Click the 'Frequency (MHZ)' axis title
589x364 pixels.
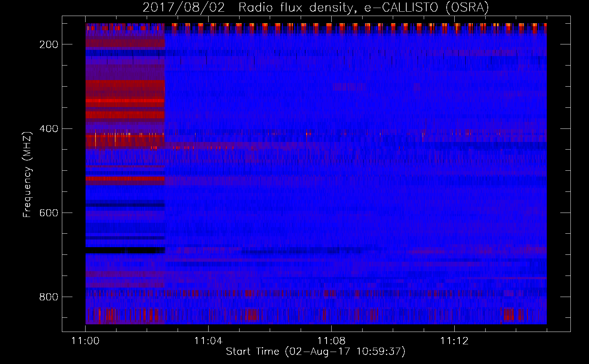(x=28, y=174)
